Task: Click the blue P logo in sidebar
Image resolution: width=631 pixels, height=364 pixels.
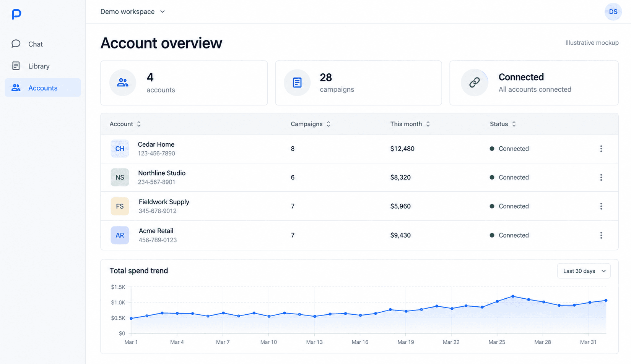Action: (16, 14)
